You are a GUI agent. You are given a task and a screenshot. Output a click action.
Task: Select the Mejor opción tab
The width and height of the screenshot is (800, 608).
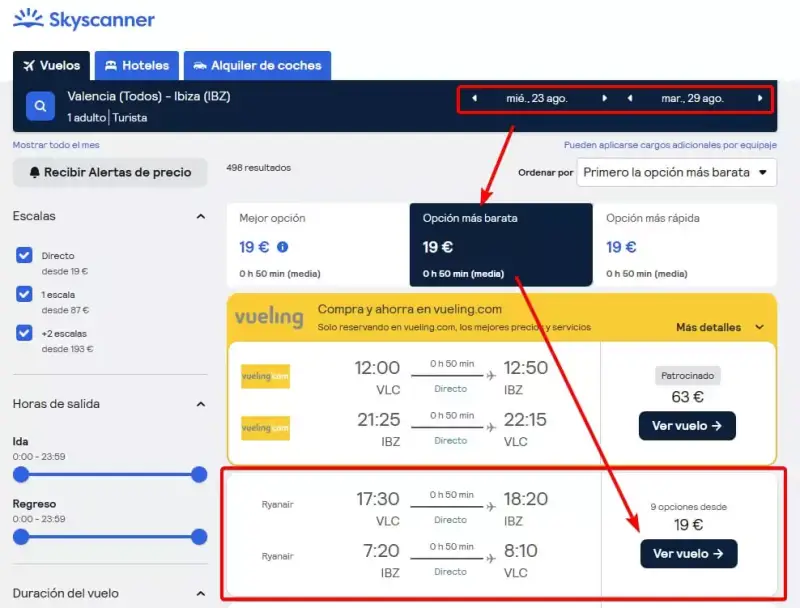[x=318, y=245]
